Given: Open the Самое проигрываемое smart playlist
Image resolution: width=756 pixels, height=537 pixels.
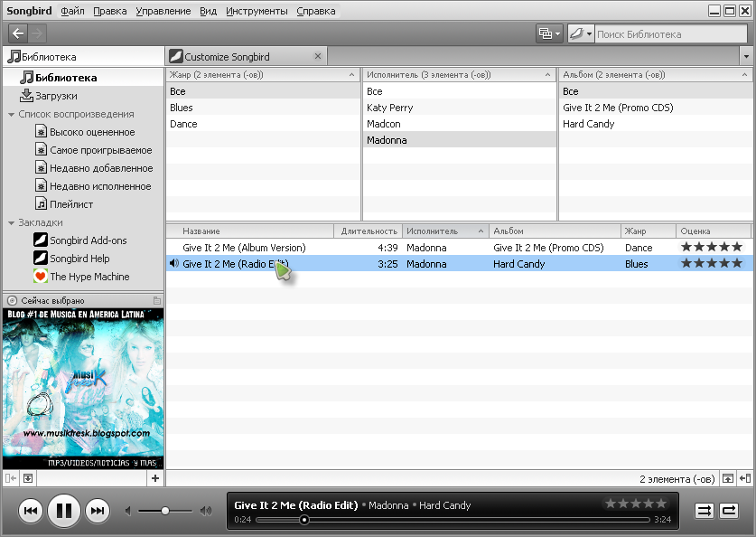Looking at the screenshot, I should click(x=83, y=150).
